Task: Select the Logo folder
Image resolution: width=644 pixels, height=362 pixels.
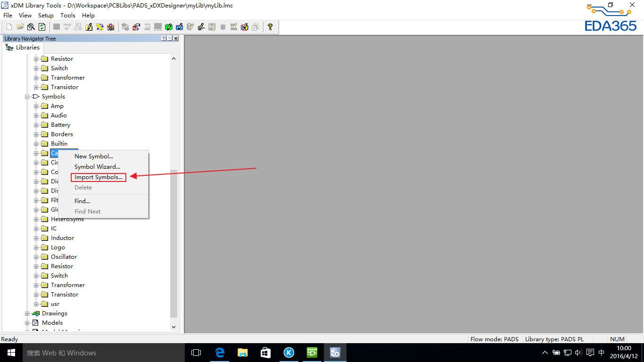Action: (58, 247)
